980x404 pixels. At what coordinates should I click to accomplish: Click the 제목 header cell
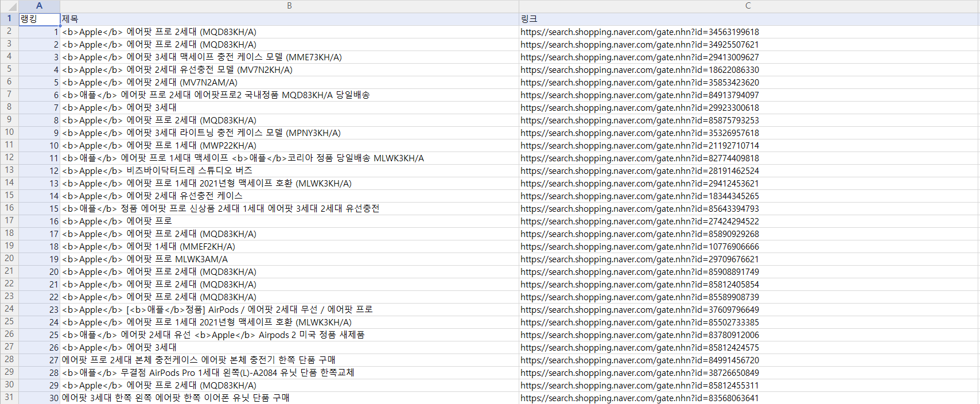[289, 19]
